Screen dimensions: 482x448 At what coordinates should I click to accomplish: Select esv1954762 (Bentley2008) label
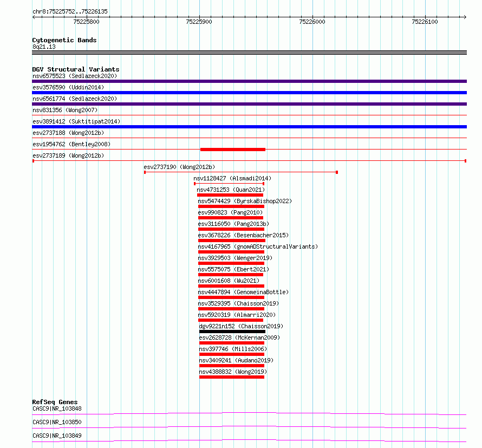(71, 144)
